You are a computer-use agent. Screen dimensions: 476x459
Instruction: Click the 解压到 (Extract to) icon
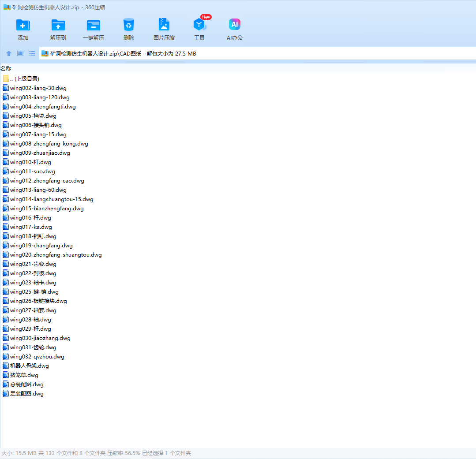pos(58,25)
